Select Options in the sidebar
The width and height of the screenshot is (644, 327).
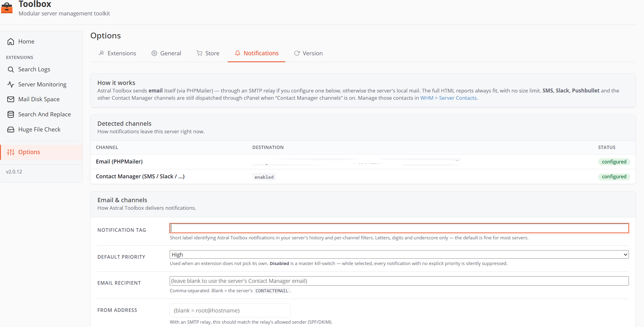(x=41, y=152)
